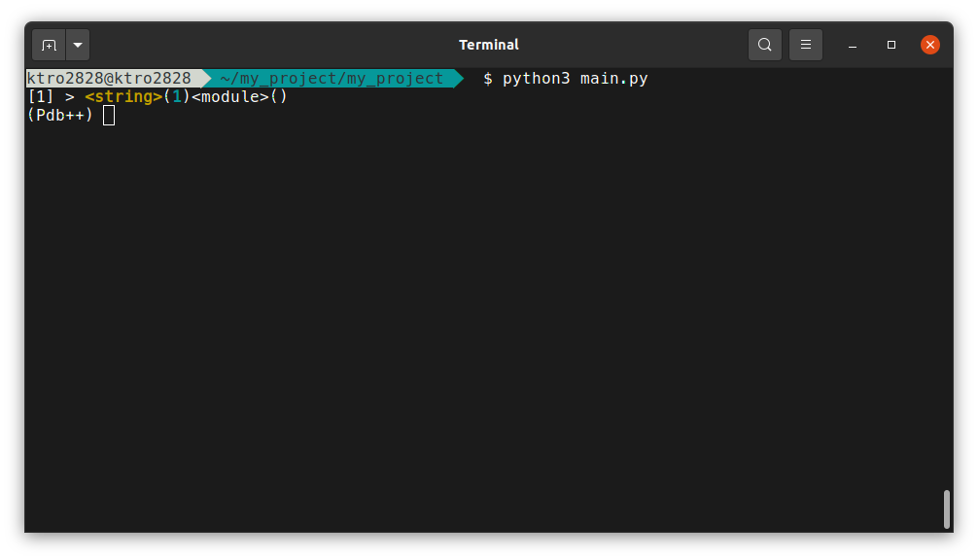Open a new terminal tab
Viewport: 978px width, 560px height.
(49, 45)
